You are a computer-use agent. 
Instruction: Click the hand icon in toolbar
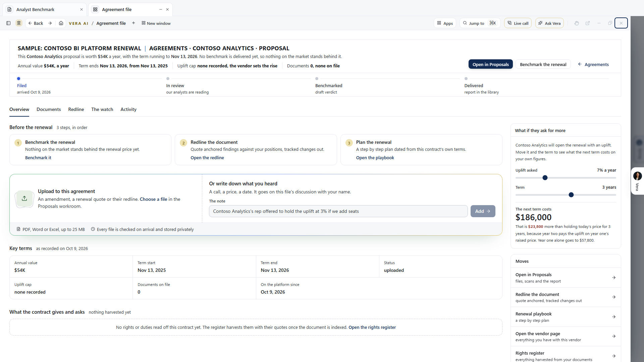577,23
